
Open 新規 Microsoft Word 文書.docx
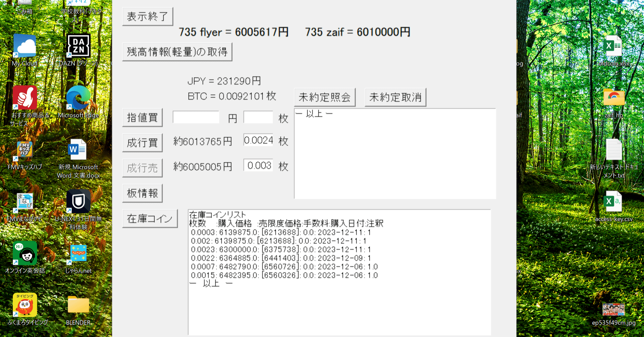(x=78, y=150)
